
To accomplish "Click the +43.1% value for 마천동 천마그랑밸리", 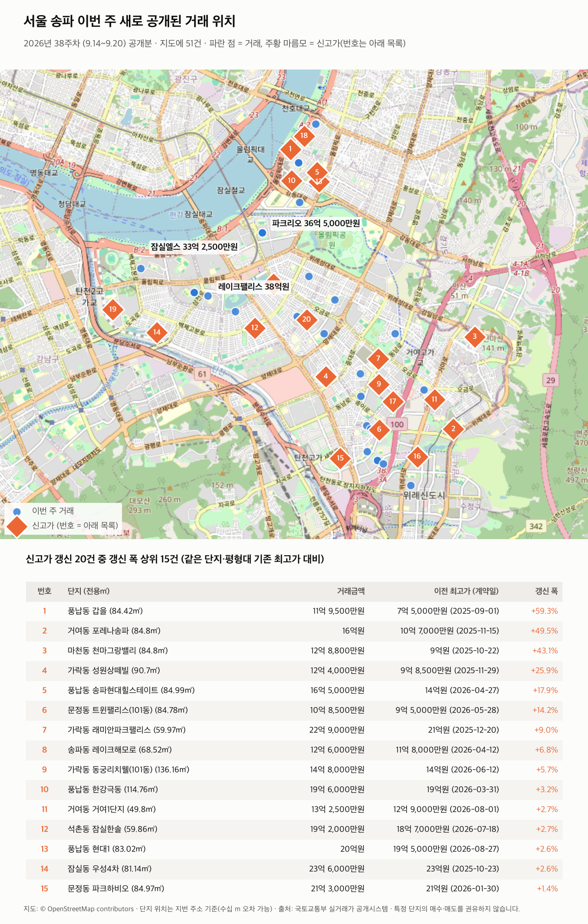I will 545,651.
